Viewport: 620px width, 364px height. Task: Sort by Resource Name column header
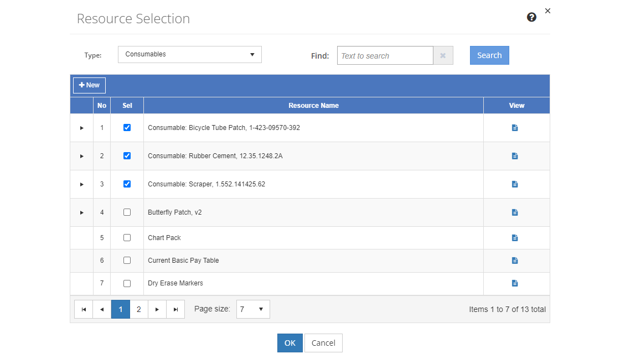[313, 106]
